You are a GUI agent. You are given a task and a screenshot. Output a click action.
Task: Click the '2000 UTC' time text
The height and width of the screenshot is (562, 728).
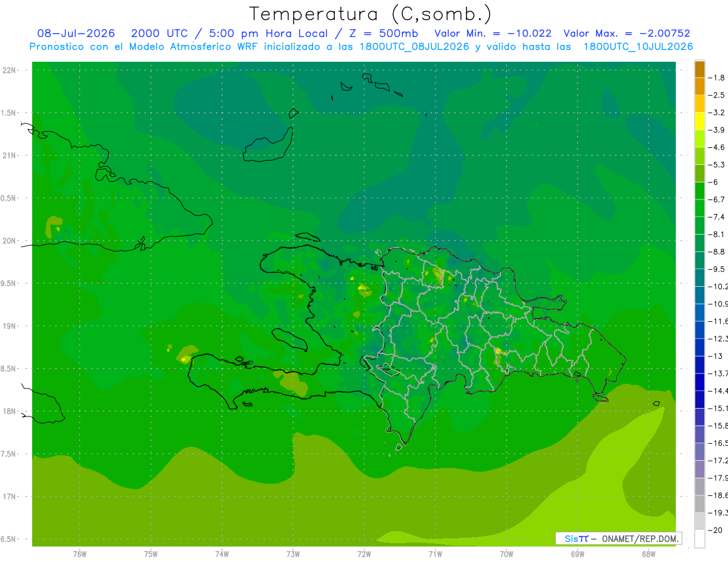[159, 33]
